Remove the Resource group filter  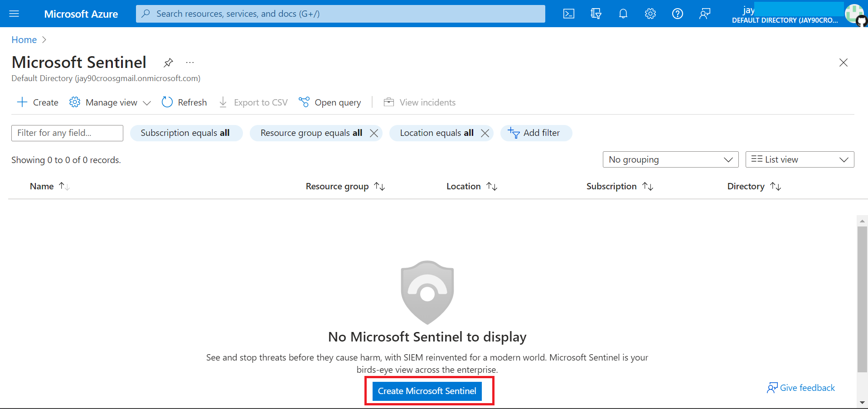coord(374,133)
